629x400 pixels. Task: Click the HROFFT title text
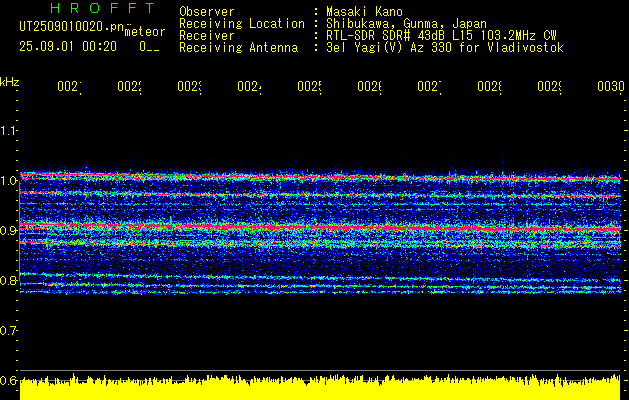(x=103, y=8)
